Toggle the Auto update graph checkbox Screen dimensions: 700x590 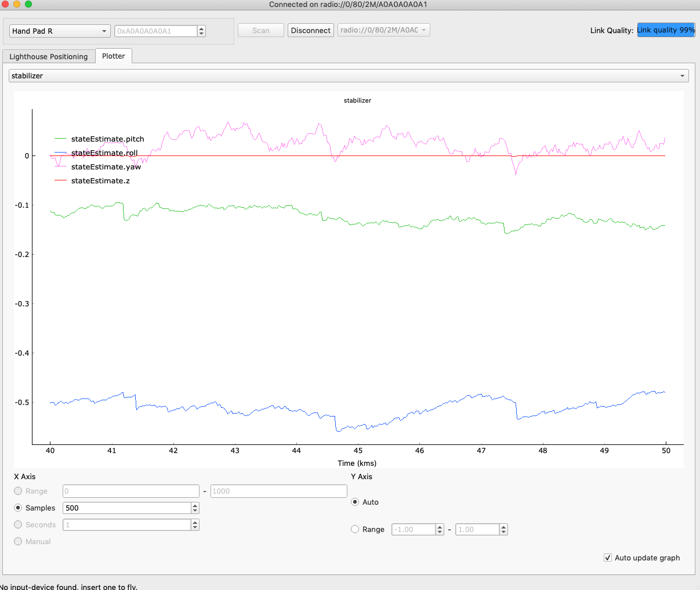click(608, 558)
